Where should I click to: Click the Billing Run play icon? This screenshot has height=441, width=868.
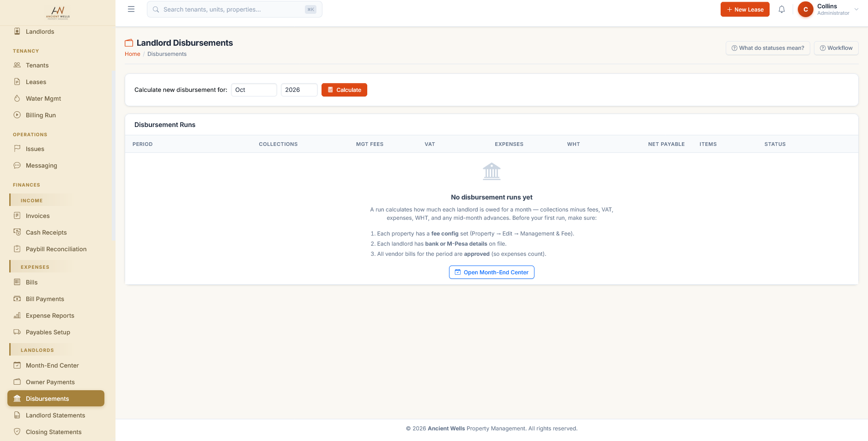coord(17,115)
